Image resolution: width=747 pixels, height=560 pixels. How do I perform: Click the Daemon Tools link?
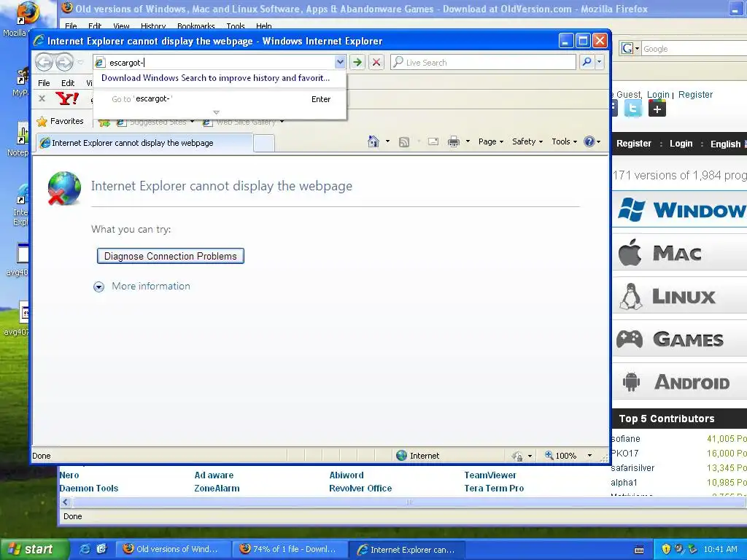pyautogui.click(x=88, y=488)
